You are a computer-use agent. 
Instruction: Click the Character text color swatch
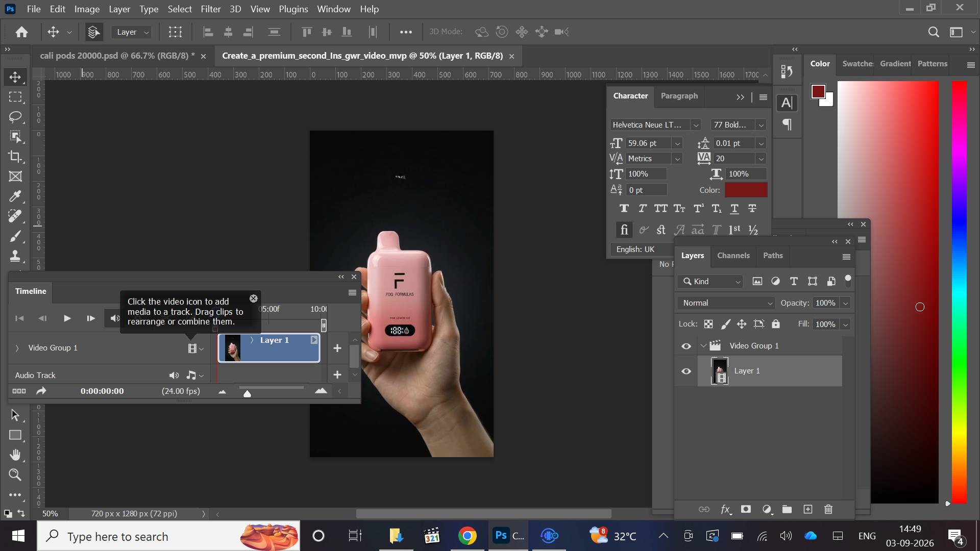(746, 190)
